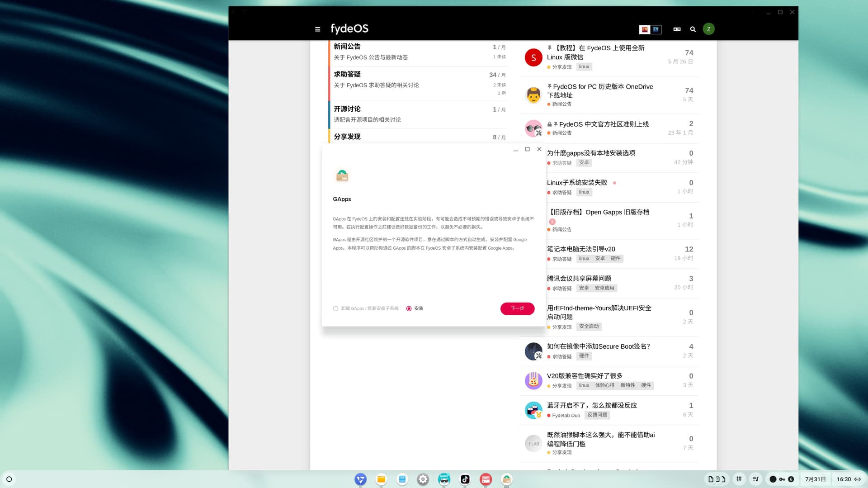Open sunglasses mascot app on the shelf
868x488 pixels.
pyautogui.click(x=444, y=479)
